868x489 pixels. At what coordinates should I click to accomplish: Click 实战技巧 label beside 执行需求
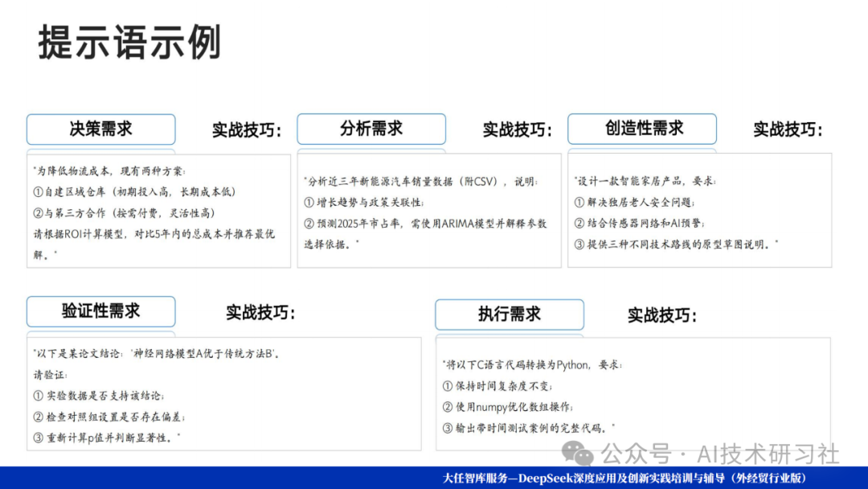click(662, 315)
